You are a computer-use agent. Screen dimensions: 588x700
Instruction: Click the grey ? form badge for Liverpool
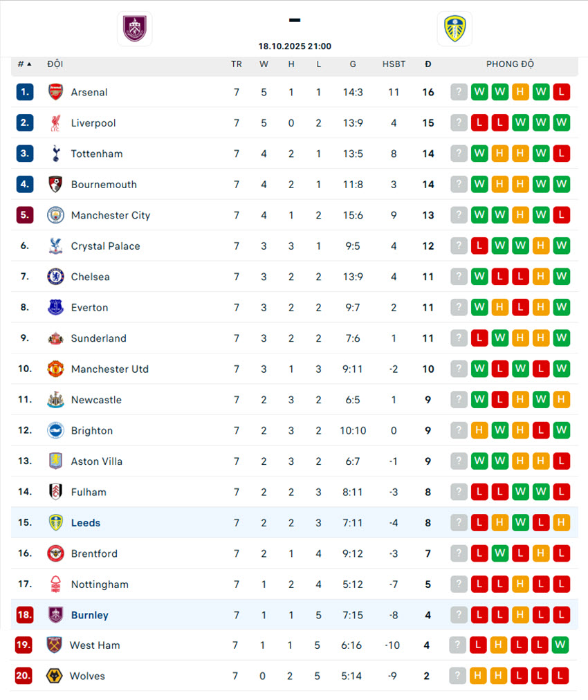click(459, 123)
